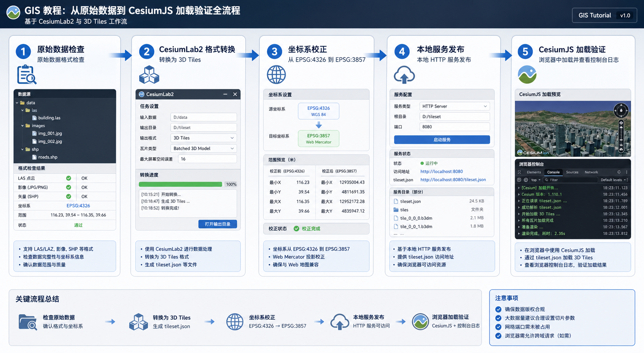Switch to the Sources tab

(572, 172)
